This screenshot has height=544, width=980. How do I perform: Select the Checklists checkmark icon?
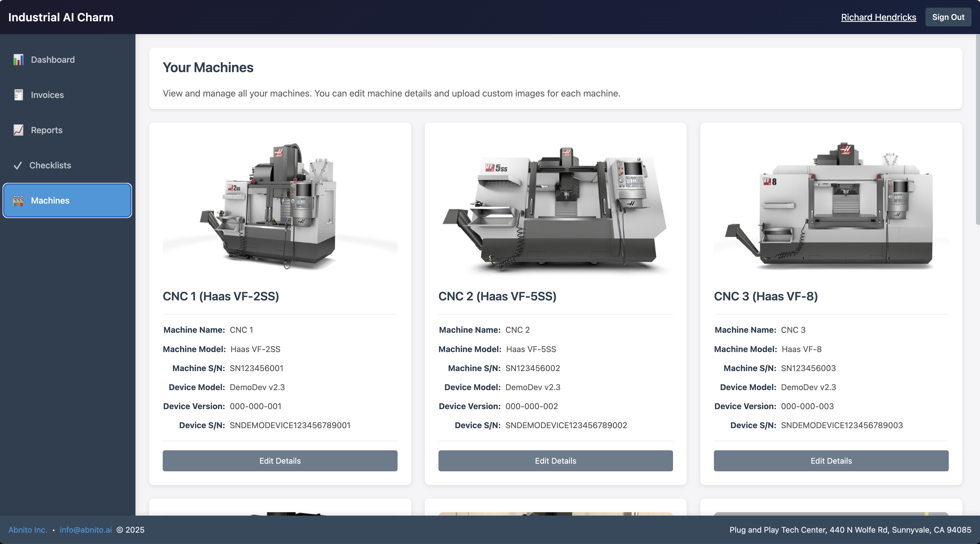click(x=18, y=166)
